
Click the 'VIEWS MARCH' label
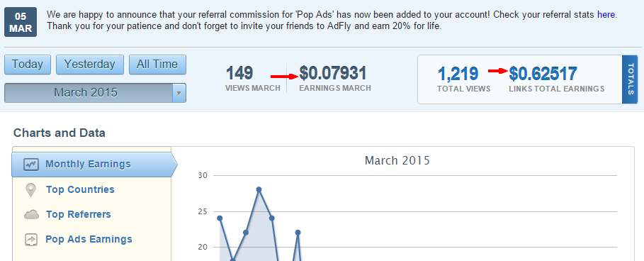(x=253, y=88)
